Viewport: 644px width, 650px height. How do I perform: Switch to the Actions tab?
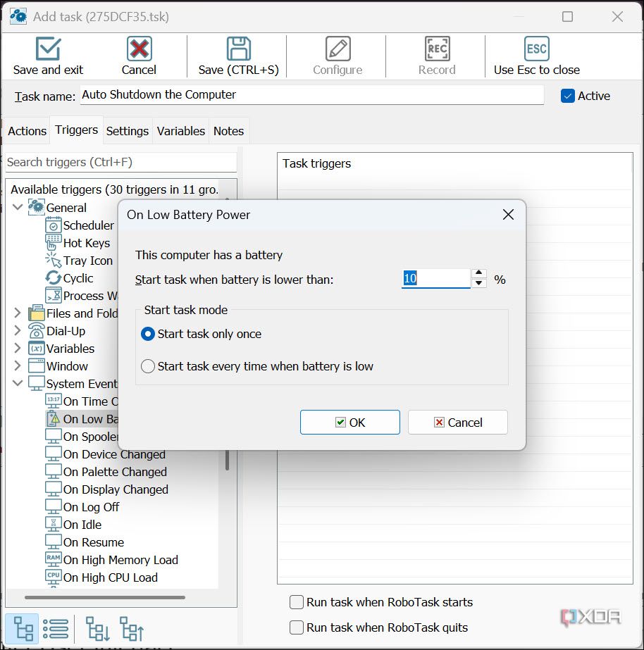tap(27, 130)
